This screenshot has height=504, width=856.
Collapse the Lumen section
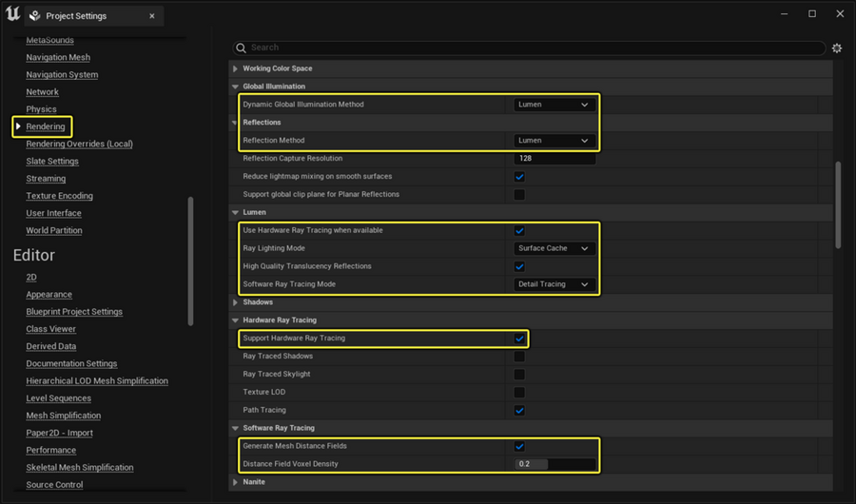pyautogui.click(x=236, y=212)
